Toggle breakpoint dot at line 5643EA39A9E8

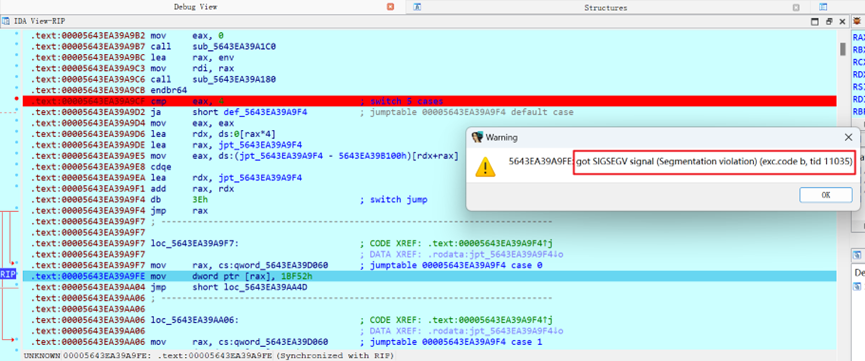click(x=16, y=165)
